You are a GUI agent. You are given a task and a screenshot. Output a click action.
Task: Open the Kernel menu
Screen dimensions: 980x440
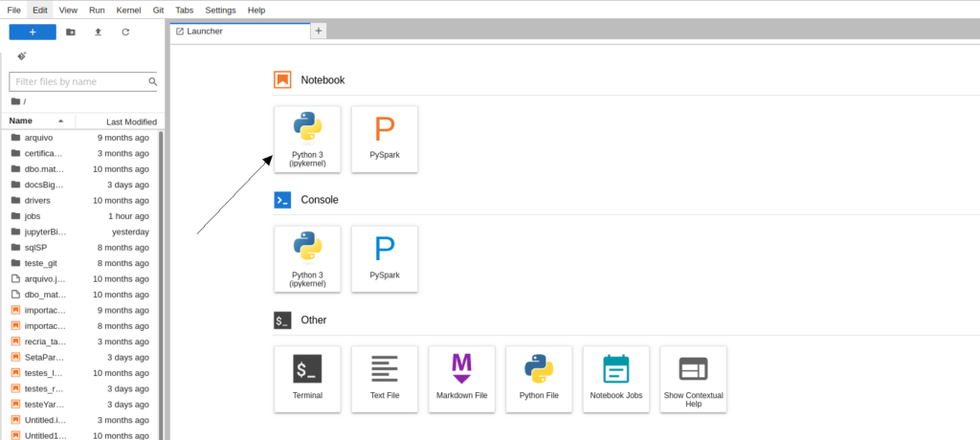click(x=127, y=9)
